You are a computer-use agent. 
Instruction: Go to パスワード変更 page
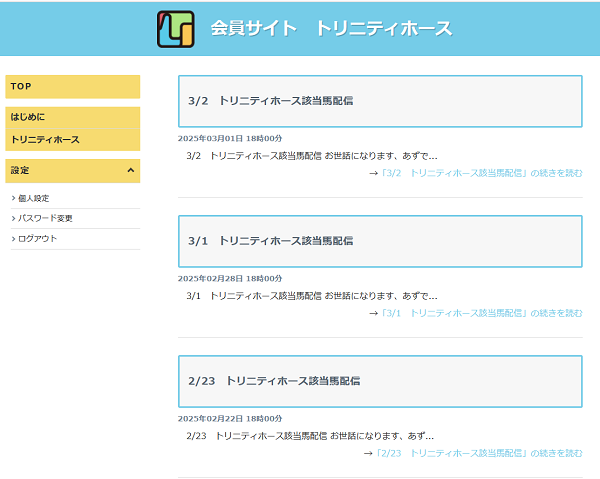point(44,218)
